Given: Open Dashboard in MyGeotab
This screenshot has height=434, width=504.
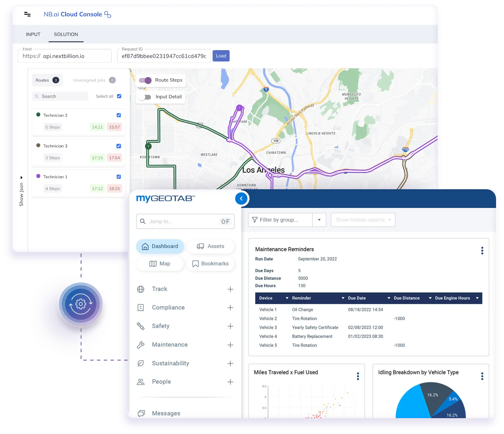Looking at the screenshot, I should [x=160, y=246].
